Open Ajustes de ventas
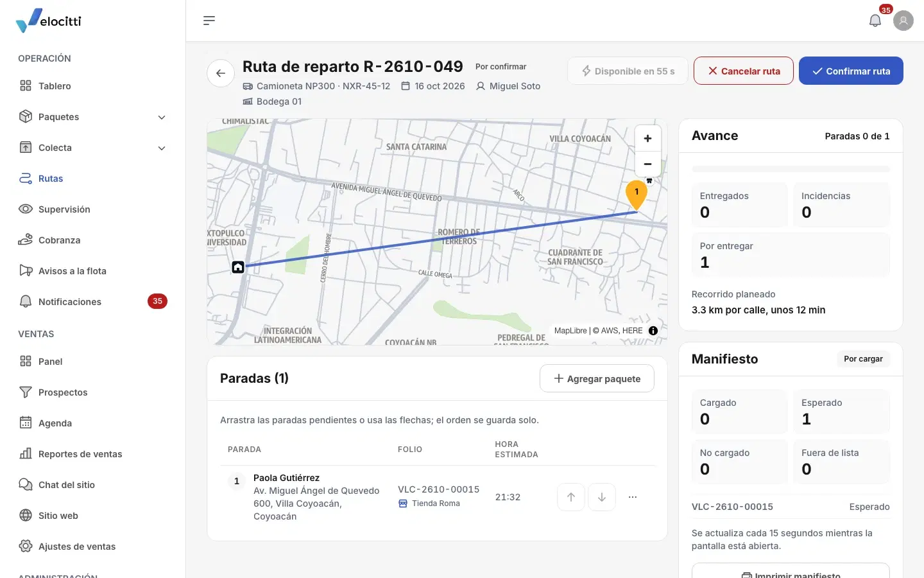Image resolution: width=924 pixels, height=578 pixels. pos(93,547)
